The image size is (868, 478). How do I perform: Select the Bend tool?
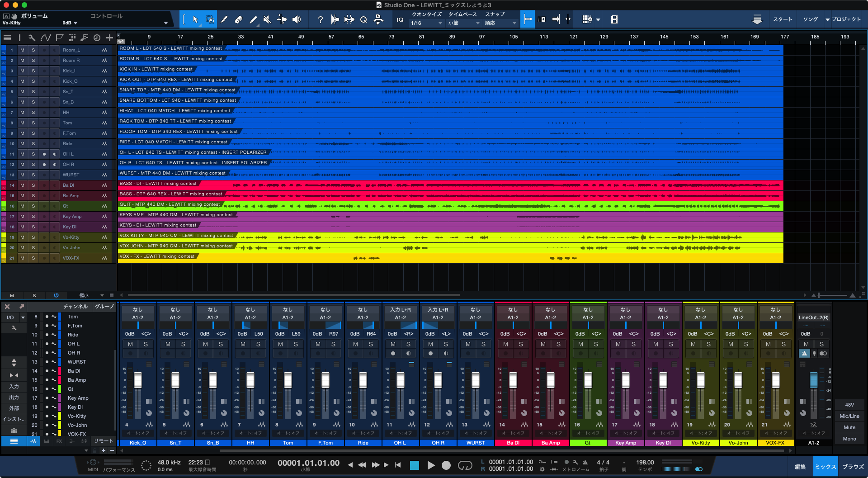[x=282, y=19]
